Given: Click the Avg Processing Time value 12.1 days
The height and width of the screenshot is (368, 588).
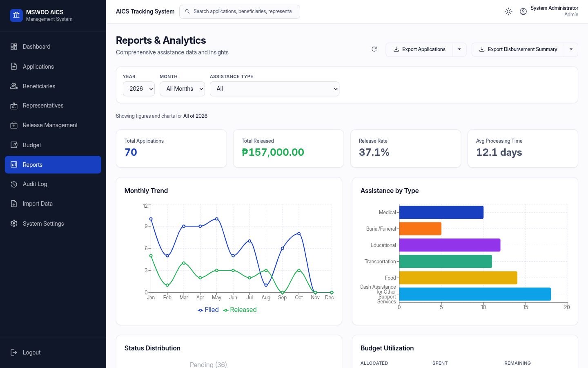Looking at the screenshot, I should 499,152.
